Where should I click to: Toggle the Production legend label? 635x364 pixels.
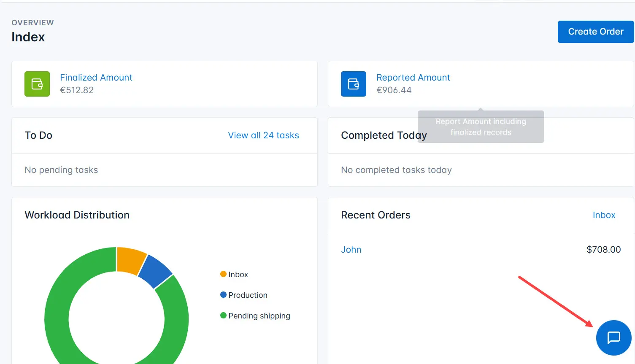point(248,295)
